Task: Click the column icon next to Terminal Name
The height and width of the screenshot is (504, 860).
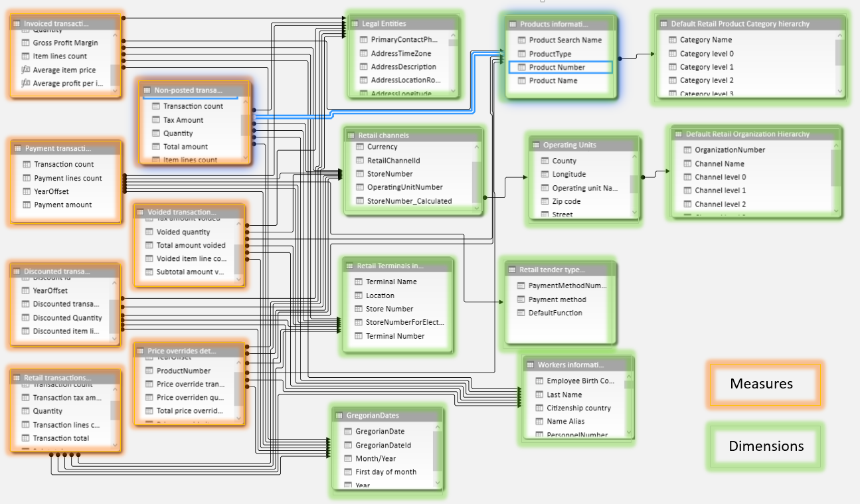Action: pos(359,282)
